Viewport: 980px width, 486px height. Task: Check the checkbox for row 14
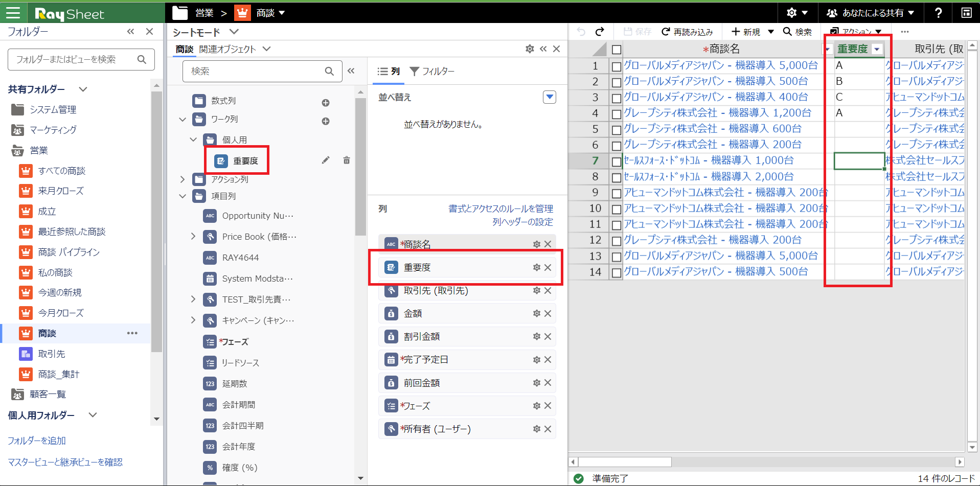coord(617,273)
